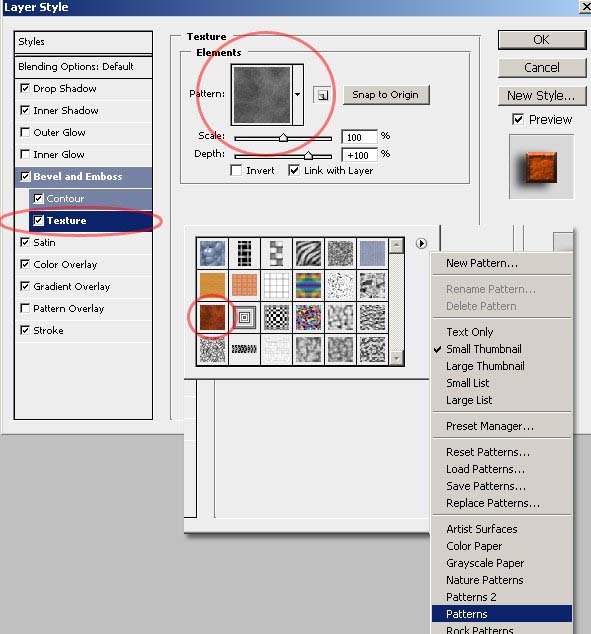Enable the Outer Glow checkbox

(x=25, y=132)
